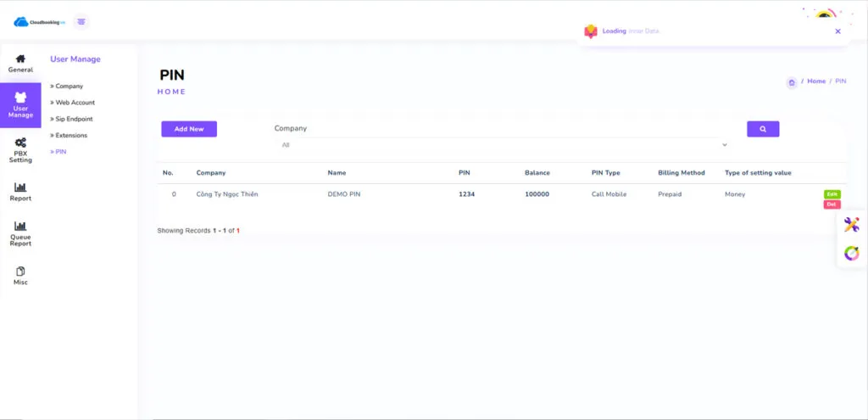The width and height of the screenshot is (868, 420).
Task: Click the circular color ring widget
Action: [851, 254]
